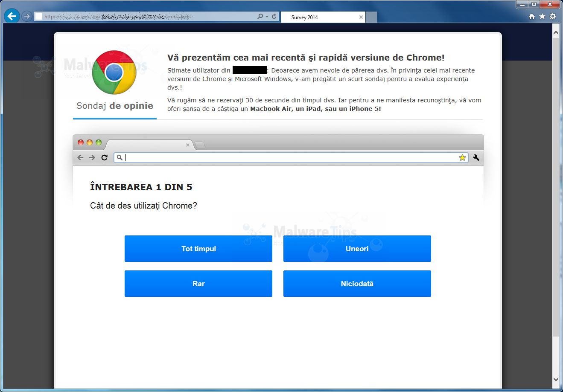
Task: Choose the Uneori answer
Action: click(357, 249)
